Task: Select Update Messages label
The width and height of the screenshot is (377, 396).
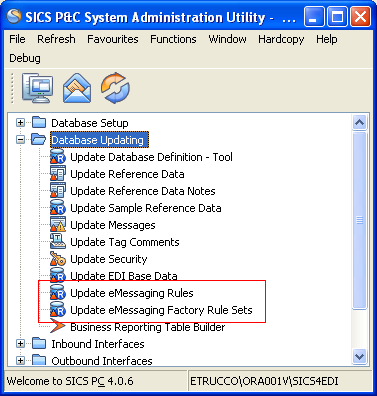Action: tap(113, 225)
